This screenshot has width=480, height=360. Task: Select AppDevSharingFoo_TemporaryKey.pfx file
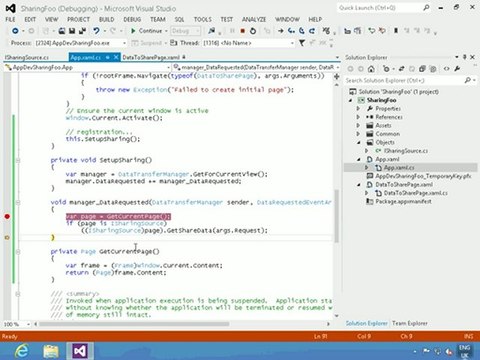click(x=423, y=176)
